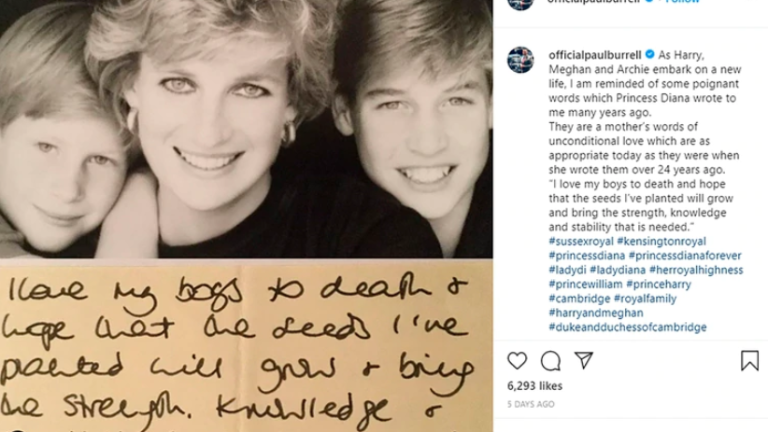
Task: Follow the officialpaulburrell account
Action: 682,2
